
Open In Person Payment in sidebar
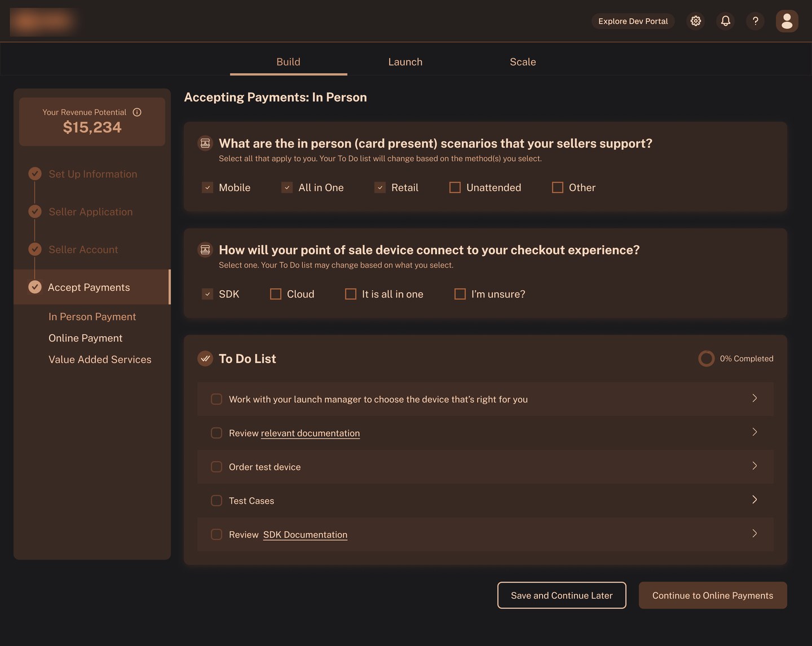click(92, 317)
